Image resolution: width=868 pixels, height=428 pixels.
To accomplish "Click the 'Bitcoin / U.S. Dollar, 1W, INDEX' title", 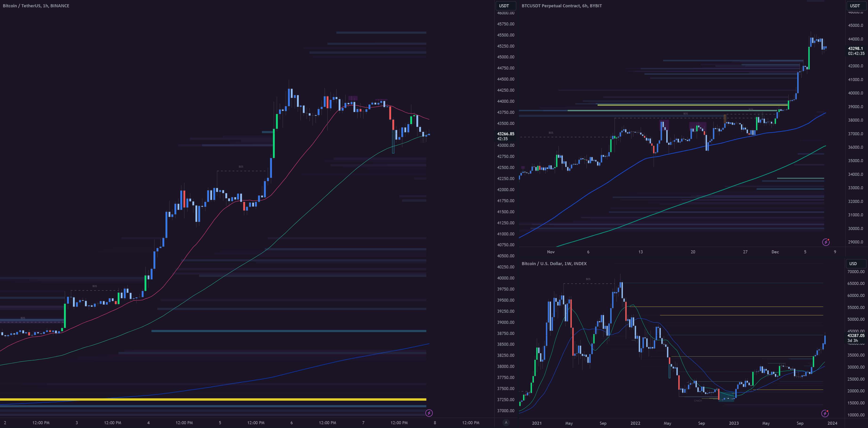I will coord(554,264).
